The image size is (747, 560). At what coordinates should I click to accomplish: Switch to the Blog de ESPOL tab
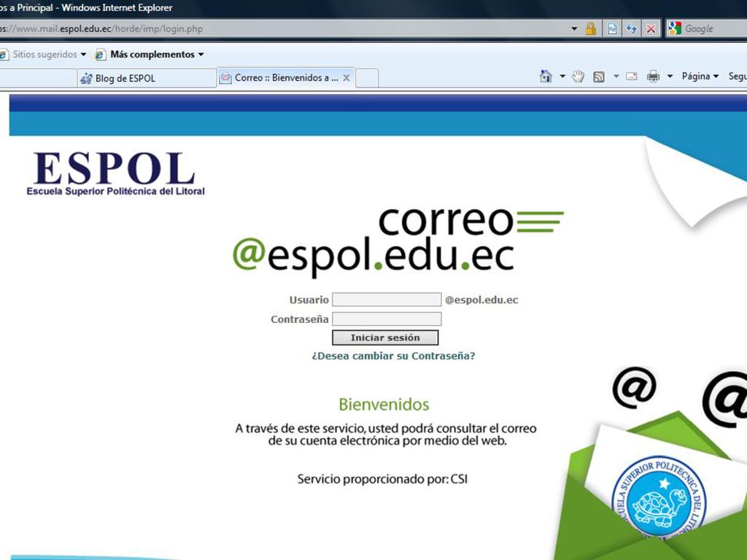[147, 79]
